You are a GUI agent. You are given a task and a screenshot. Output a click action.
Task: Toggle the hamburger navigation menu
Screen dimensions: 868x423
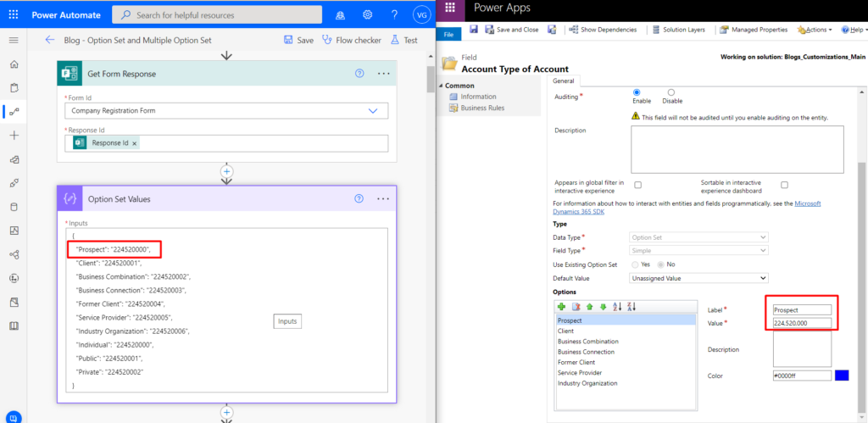14,41
